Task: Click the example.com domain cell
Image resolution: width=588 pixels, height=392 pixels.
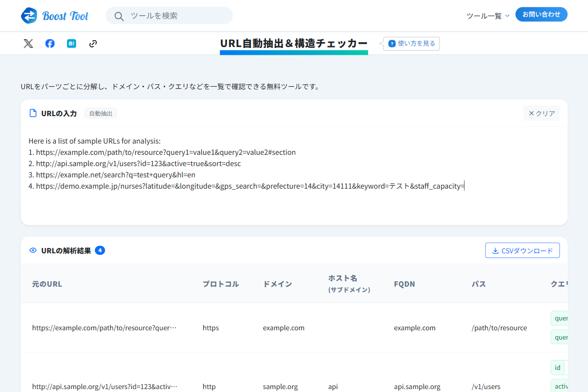Action: 284,328
